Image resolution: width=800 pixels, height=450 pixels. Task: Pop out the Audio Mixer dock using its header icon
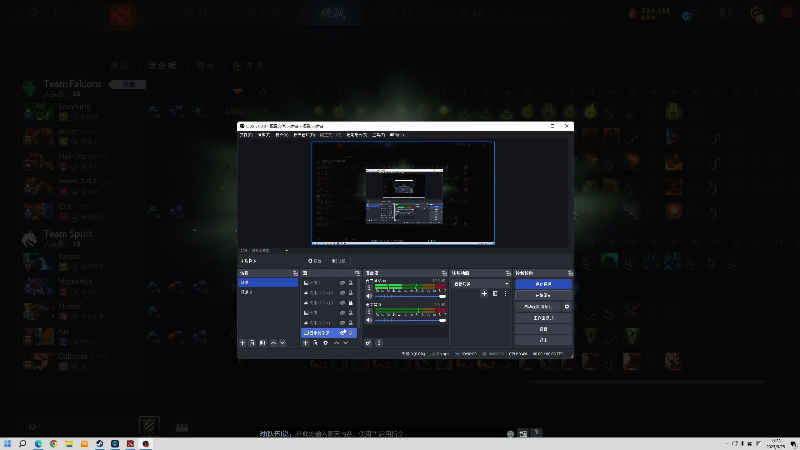click(x=444, y=273)
